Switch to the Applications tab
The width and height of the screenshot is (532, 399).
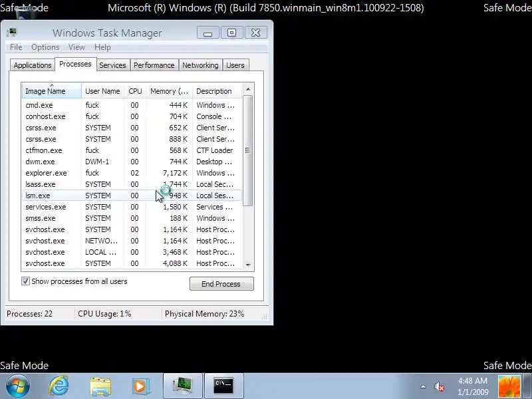(33, 65)
